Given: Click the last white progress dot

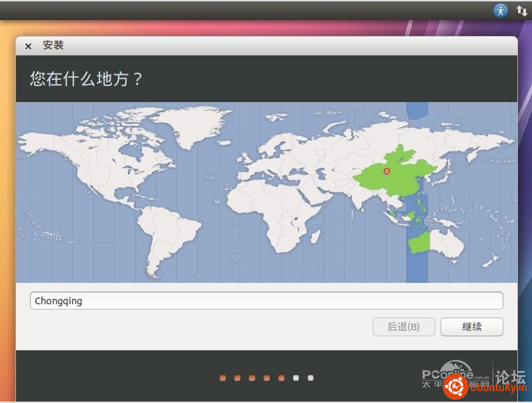Looking at the screenshot, I should tap(311, 378).
